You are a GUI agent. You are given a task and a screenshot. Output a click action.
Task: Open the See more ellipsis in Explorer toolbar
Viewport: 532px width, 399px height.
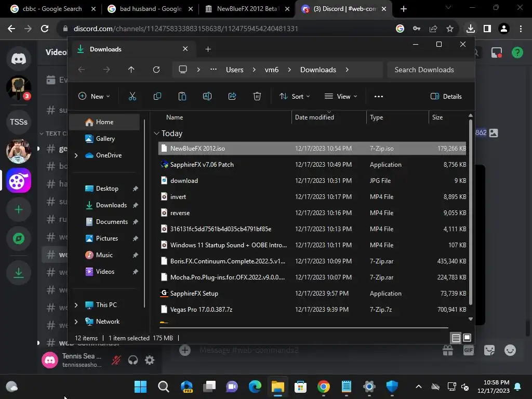click(379, 96)
